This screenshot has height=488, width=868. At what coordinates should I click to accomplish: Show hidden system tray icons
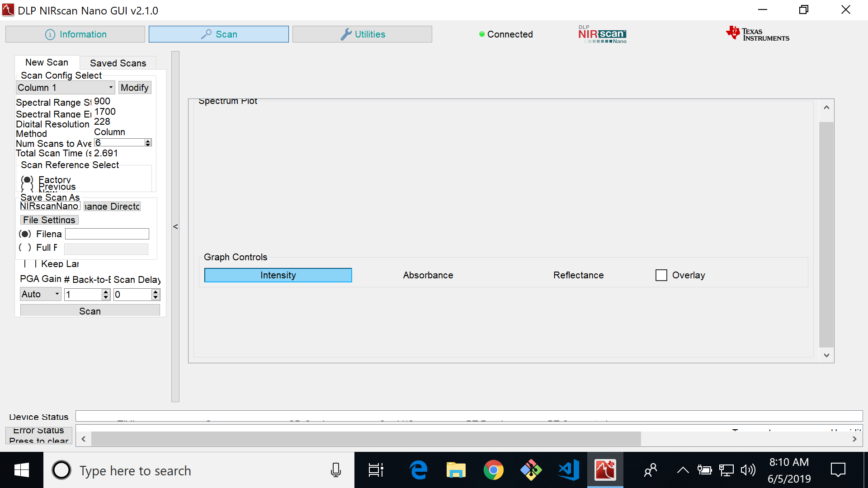coord(683,470)
